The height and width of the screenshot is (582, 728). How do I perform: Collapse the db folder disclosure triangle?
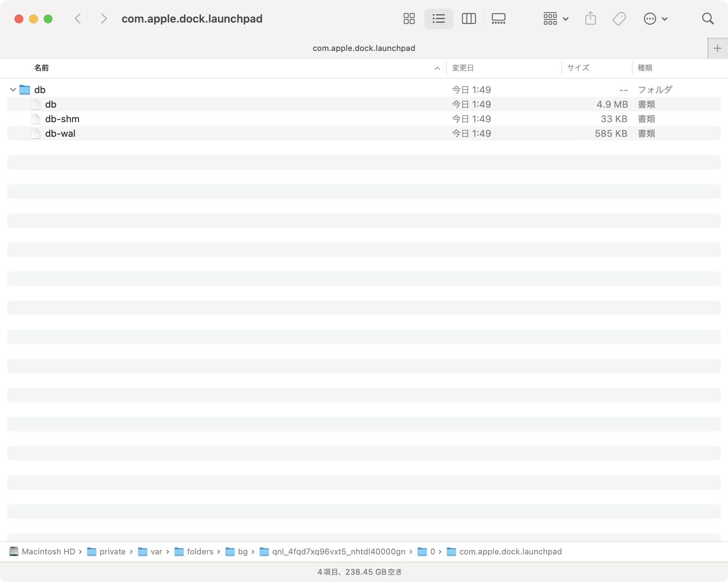coord(13,89)
